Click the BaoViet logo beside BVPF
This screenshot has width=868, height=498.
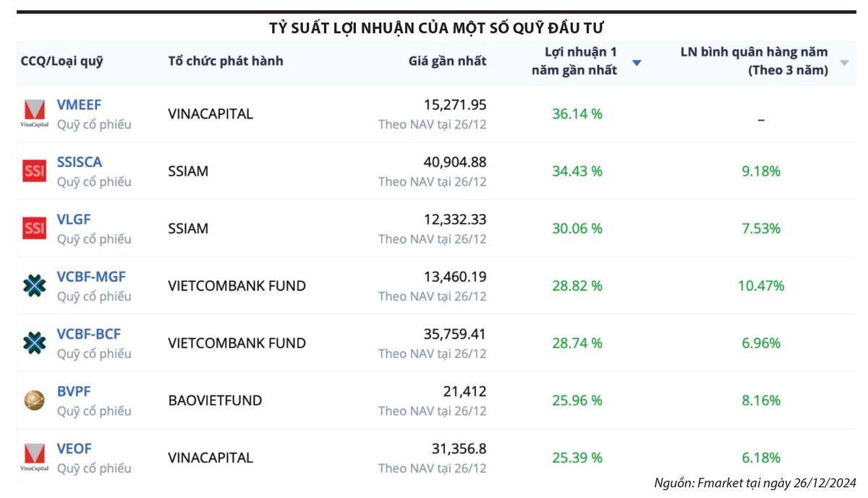pyautogui.click(x=34, y=400)
